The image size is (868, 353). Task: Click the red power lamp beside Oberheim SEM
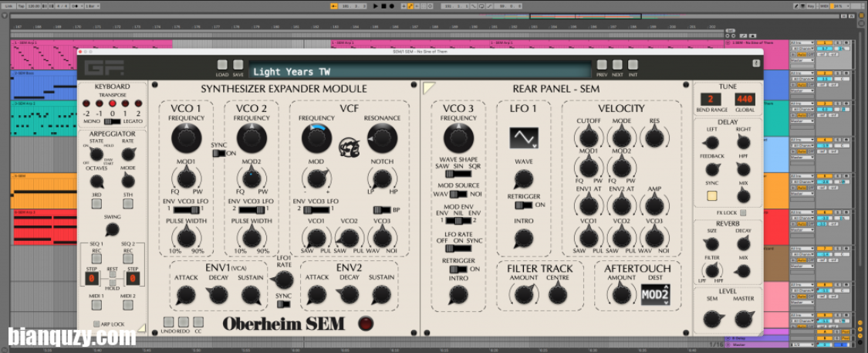coord(366,324)
